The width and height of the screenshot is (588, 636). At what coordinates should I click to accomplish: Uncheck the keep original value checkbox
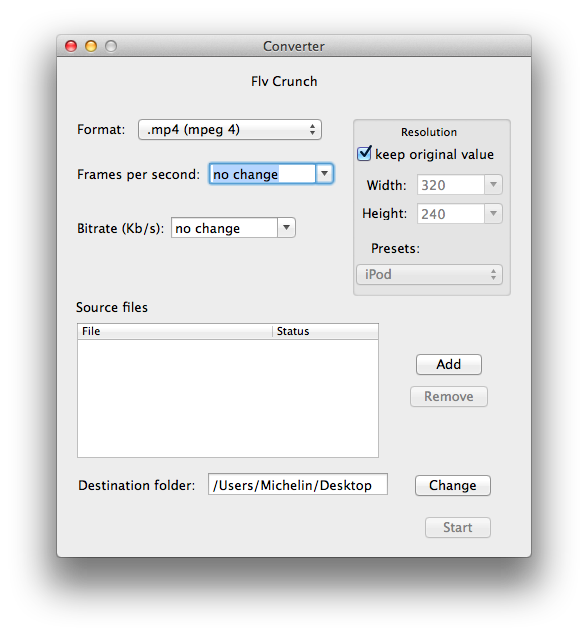[364, 154]
